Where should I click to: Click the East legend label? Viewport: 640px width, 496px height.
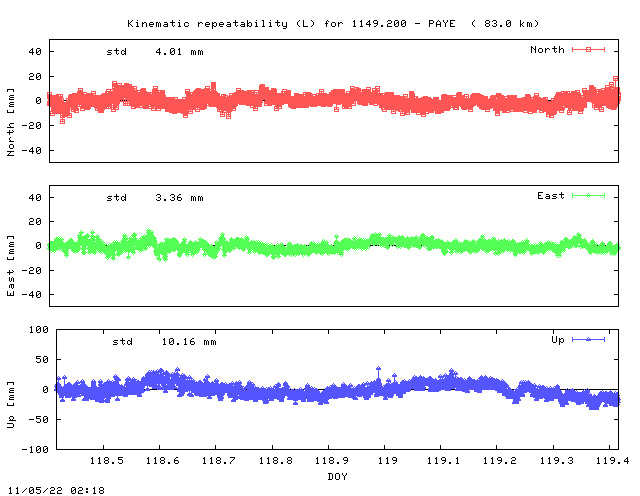tap(551, 196)
